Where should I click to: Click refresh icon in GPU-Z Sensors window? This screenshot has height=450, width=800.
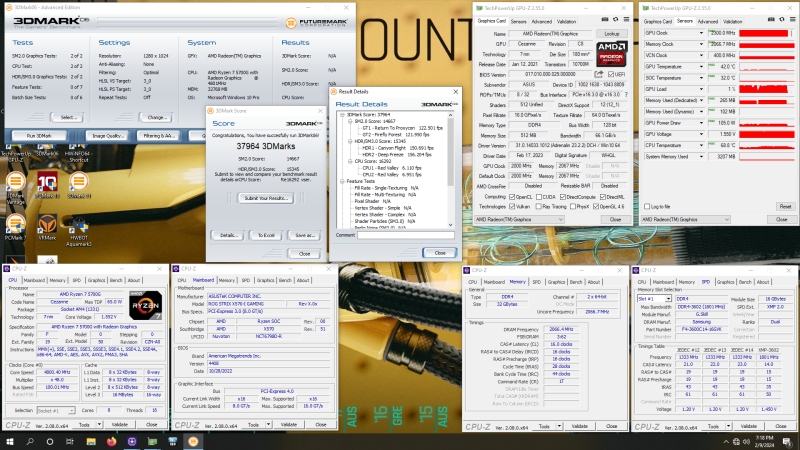pos(782,19)
